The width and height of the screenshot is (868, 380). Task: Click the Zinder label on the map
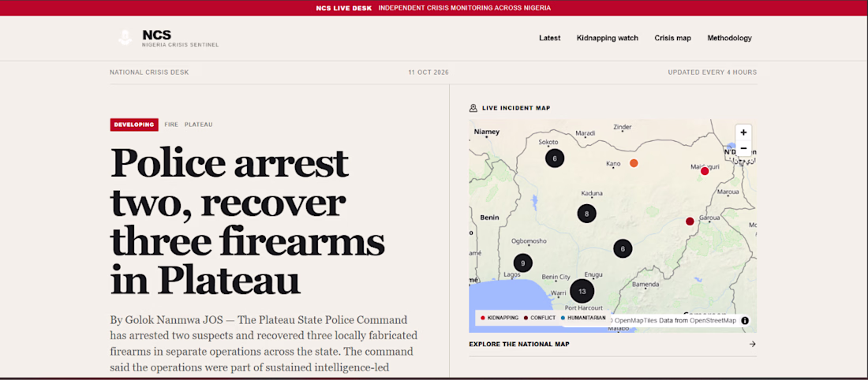coord(623,127)
